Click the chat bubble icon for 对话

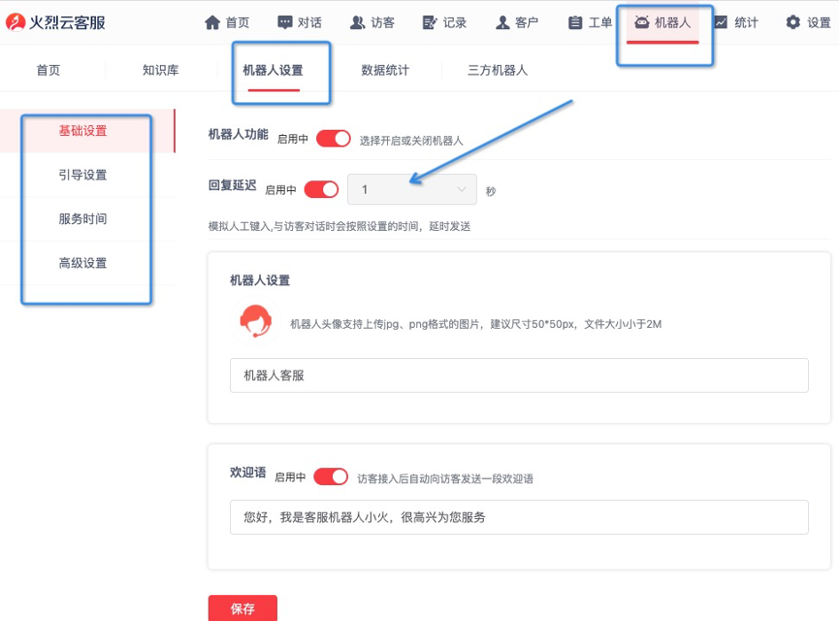[x=284, y=22]
